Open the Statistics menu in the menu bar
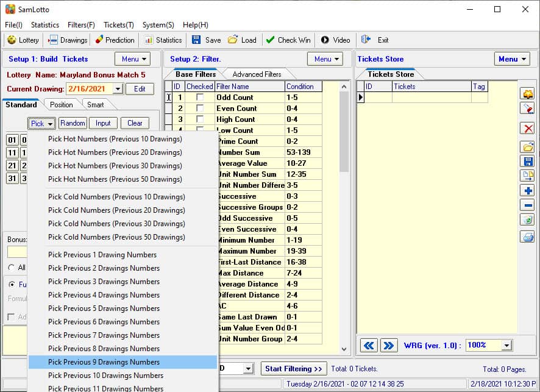This screenshot has height=392, width=540. [x=44, y=25]
